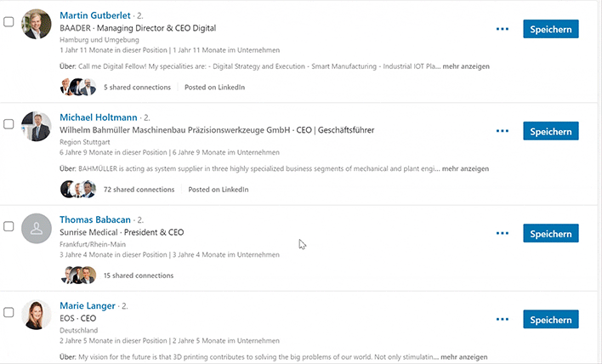Image resolution: width=602 pixels, height=364 pixels.
Task: Open Michael Holtmann's profile name link
Action: pyautogui.click(x=99, y=117)
